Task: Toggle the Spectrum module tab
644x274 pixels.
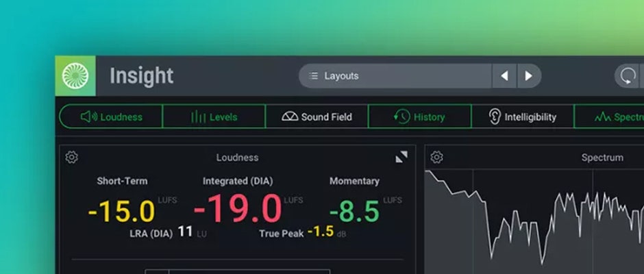Action: [x=613, y=117]
